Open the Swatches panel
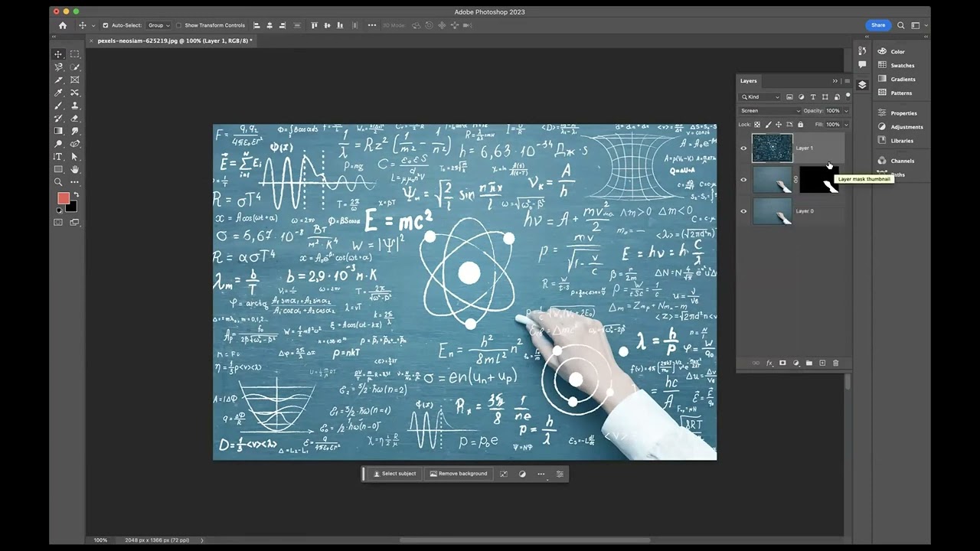 click(896, 66)
